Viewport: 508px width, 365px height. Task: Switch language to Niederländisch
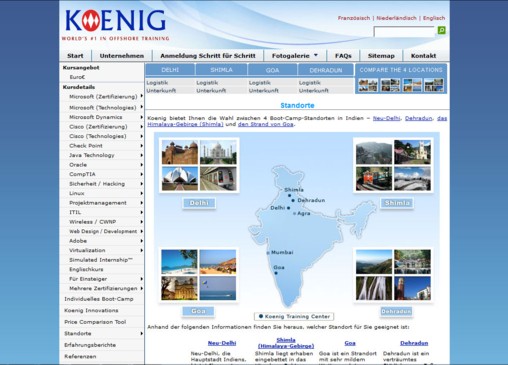(x=396, y=18)
